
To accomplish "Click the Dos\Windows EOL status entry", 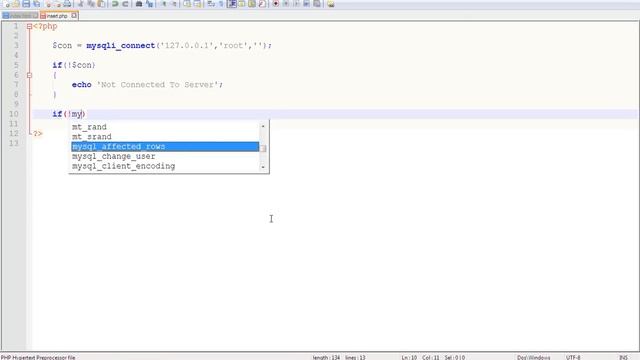I will tap(533, 358).
